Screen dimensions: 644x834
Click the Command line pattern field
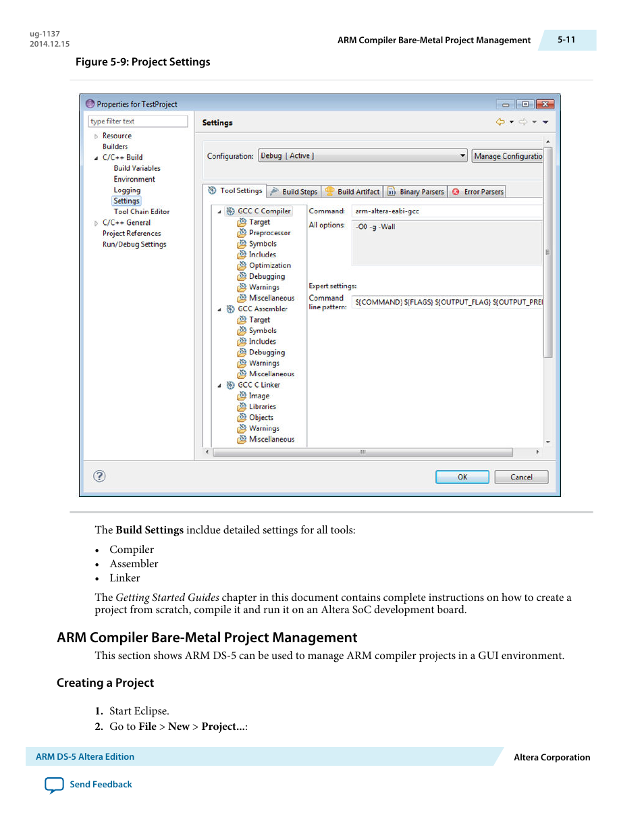pos(447,302)
